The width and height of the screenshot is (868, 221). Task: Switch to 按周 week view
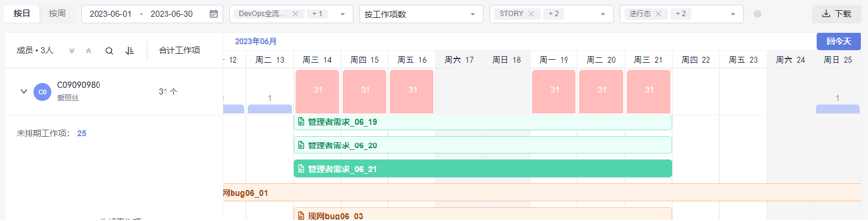[x=57, y=14]
